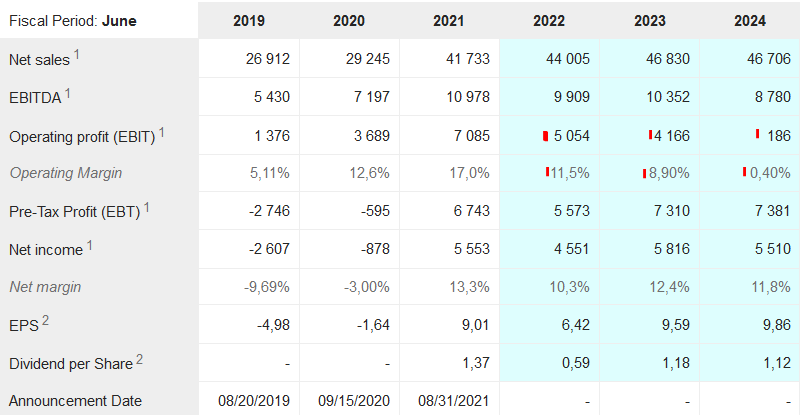Screen dimensions: 801x415
Task: Select the 2024 forecast column header
Action: (x=748, y=21)
